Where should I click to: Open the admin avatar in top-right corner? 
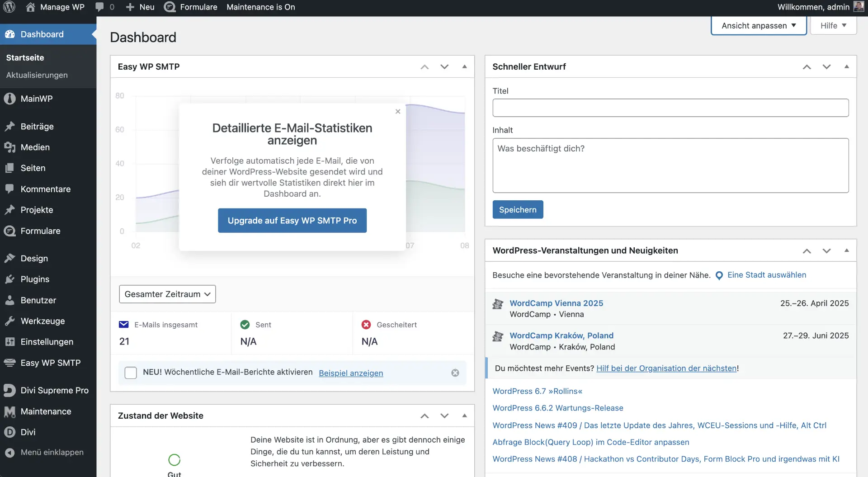[x=859, y=6]
